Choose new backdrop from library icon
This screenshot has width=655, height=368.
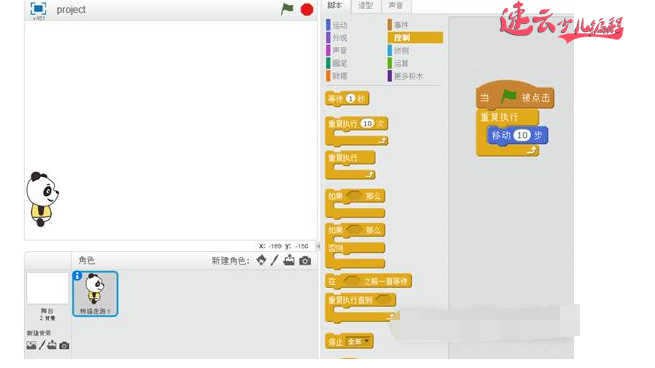(x=31, y=345)
